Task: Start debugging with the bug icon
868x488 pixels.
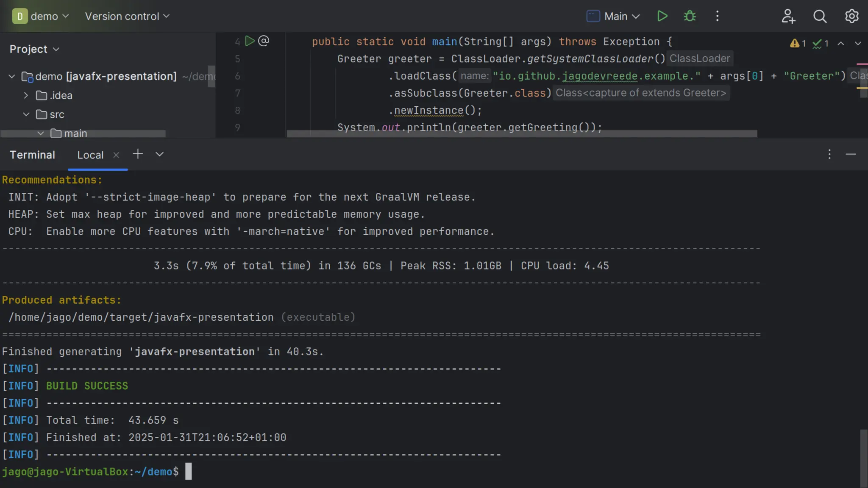Action: (x=690, y=16)
